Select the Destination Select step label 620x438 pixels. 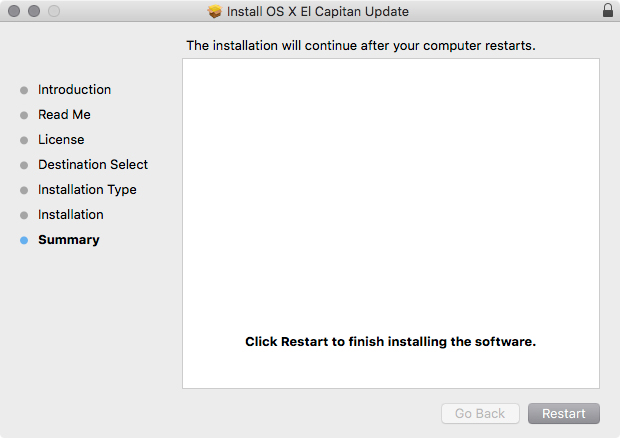pyautogui.click(x=93, y=165)
